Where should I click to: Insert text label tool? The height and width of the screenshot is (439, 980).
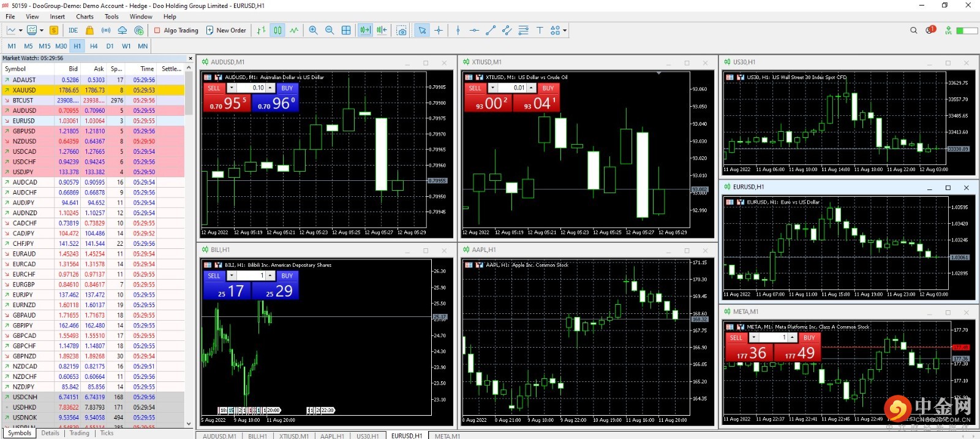[540, 30]
